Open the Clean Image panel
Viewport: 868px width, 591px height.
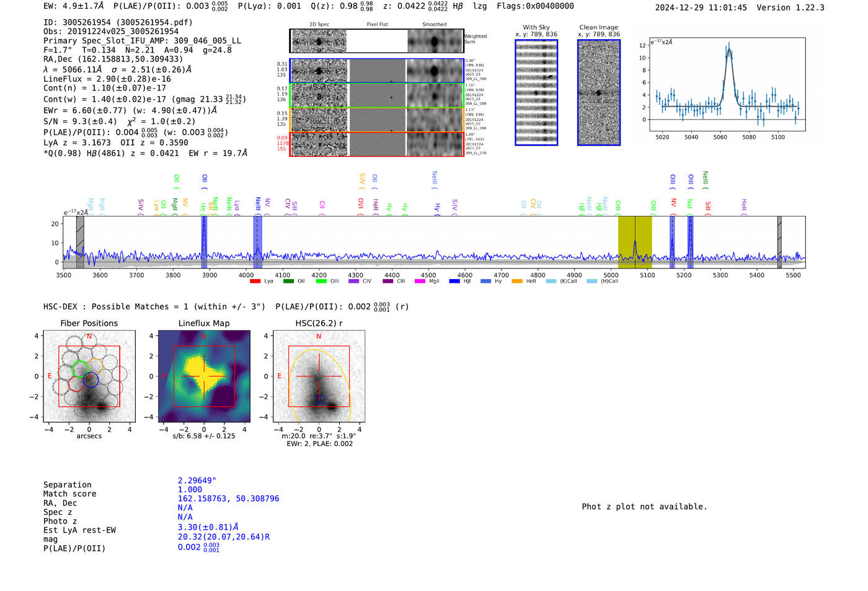(599, 92)
